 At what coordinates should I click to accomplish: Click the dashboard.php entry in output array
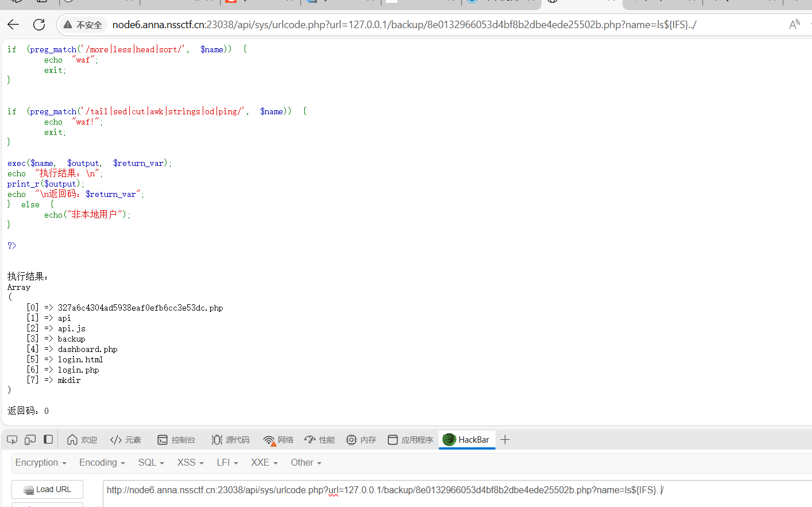click(87, 349)
